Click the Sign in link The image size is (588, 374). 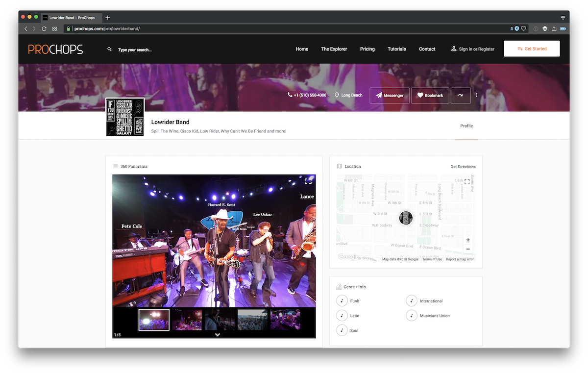click(465, 49)
